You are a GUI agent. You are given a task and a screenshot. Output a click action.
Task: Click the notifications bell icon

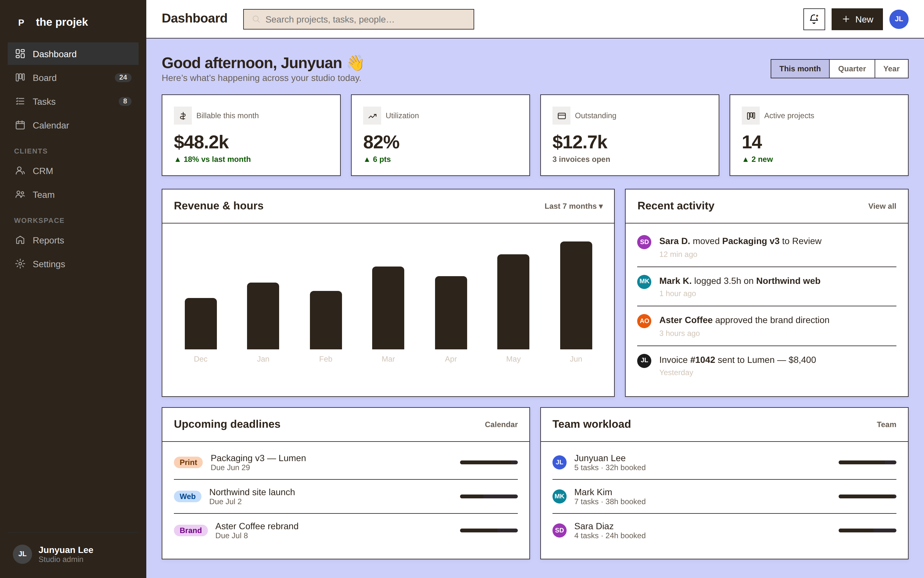(x=814, y=19)
